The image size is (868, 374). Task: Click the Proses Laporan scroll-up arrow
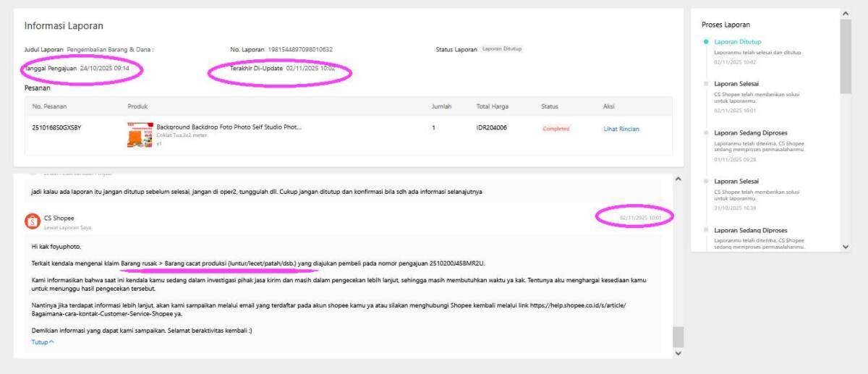[x=847, y=14]
